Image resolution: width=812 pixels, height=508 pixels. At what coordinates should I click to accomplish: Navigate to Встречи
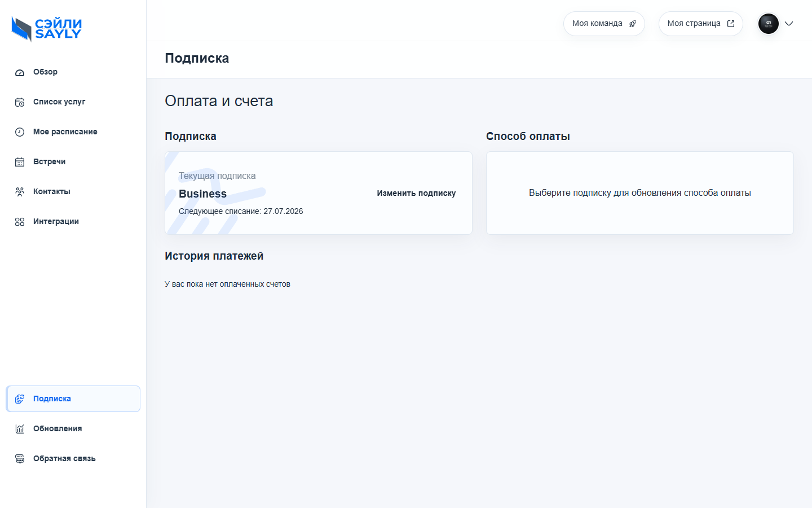(73, 162)
